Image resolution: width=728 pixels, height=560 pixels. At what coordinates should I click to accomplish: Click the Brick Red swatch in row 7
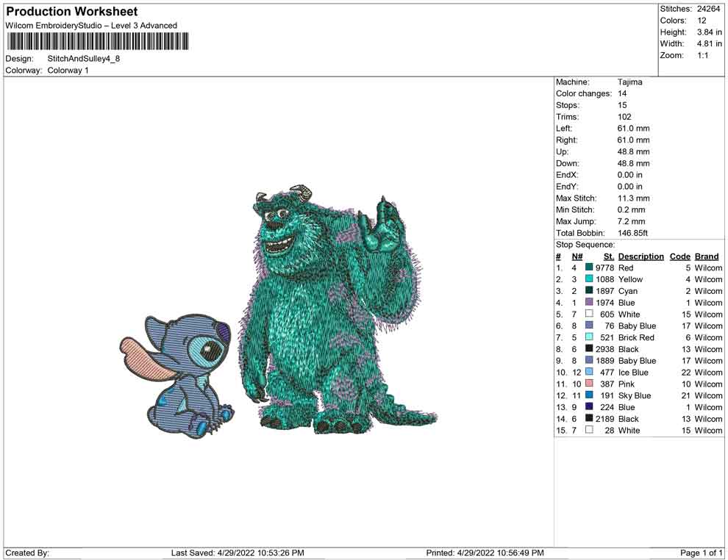(x=589, y=337)
